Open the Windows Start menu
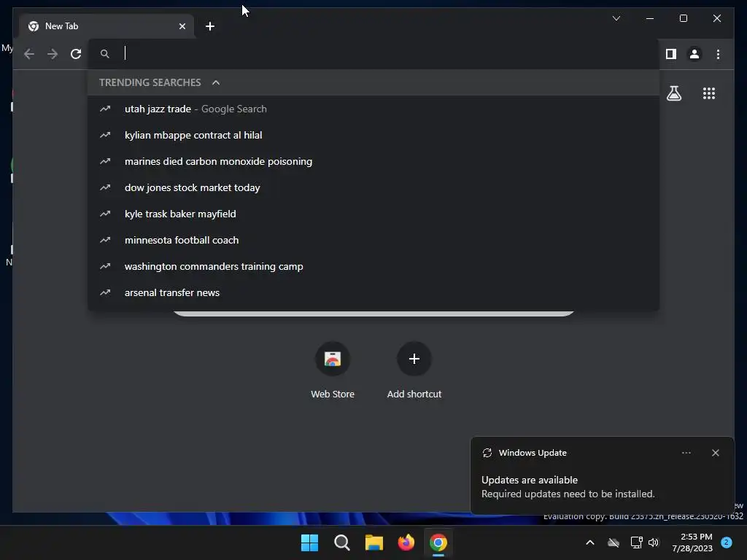Screen dimensions: 747x560 [309, 542]
